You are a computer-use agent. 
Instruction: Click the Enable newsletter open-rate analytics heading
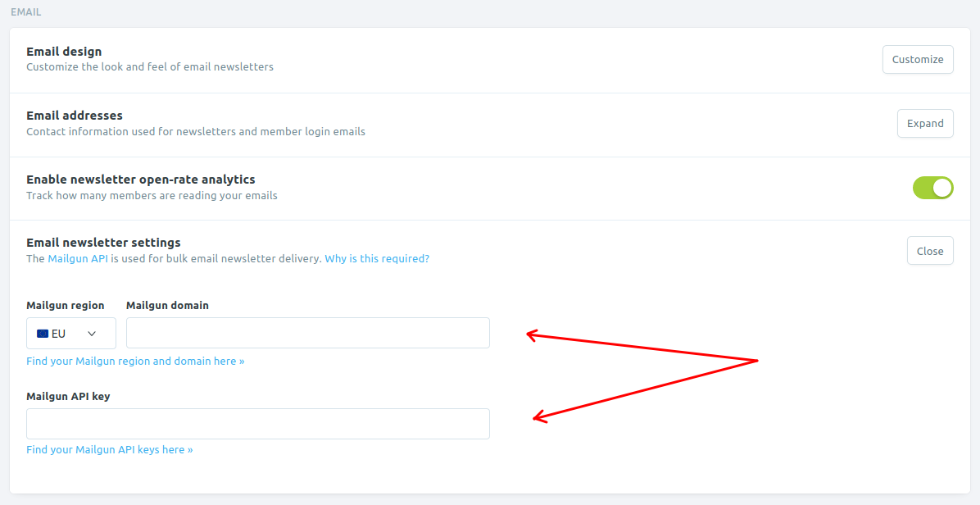[x=141, y=179]
